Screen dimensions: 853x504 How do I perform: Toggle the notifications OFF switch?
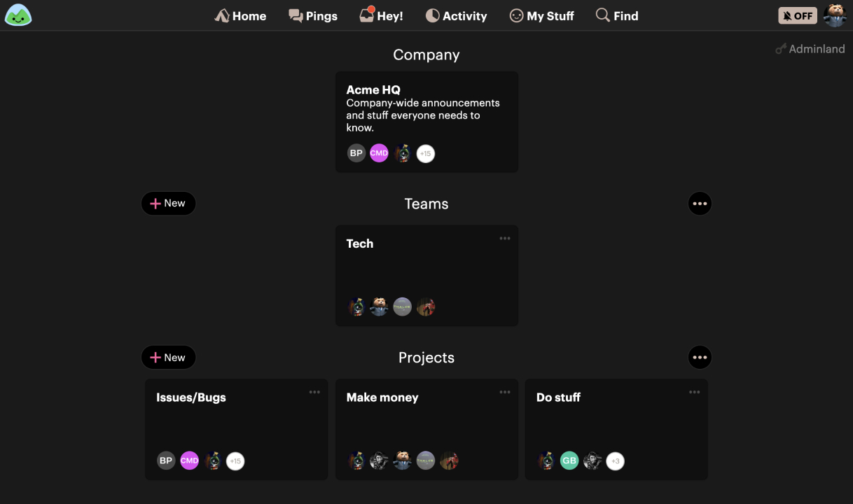pyautogui.click(x=797, y=15)
